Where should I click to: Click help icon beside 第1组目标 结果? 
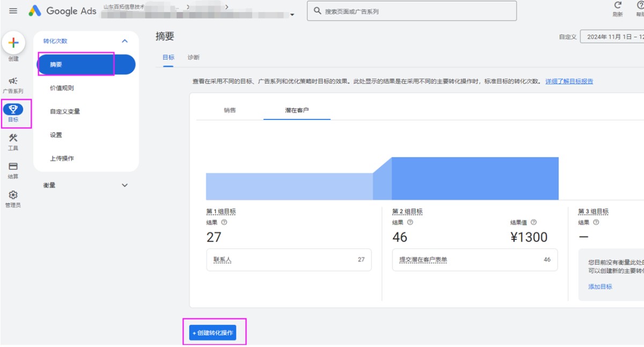tap(224, 222)
